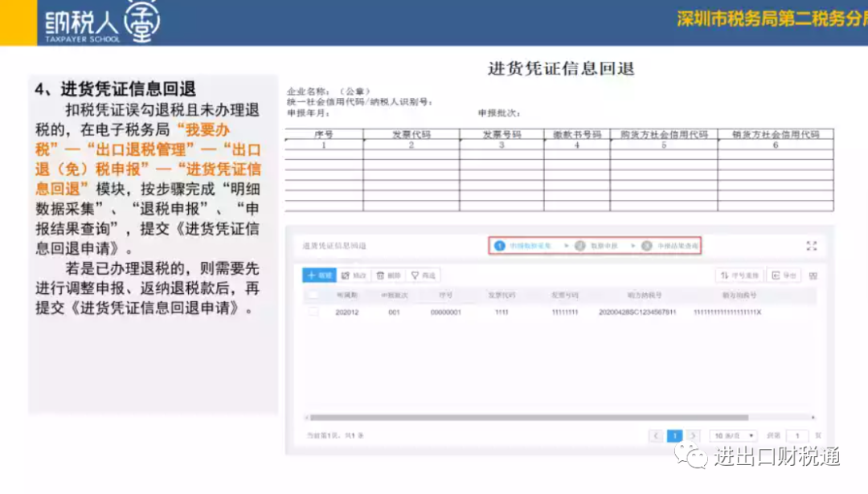868x494 pixels.
Task: Click the 导出 export button
Action: pos(784,275)
